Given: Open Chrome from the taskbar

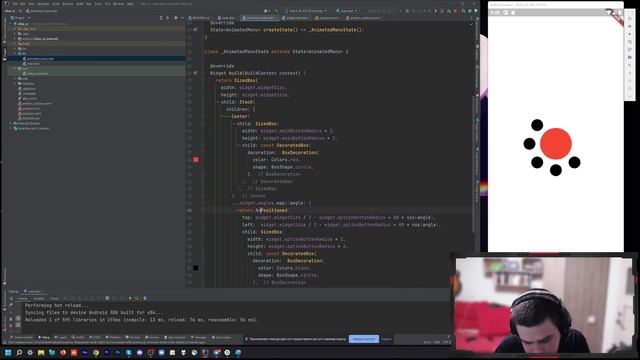Looking at the screenshot, I should [x=96, y=352].
